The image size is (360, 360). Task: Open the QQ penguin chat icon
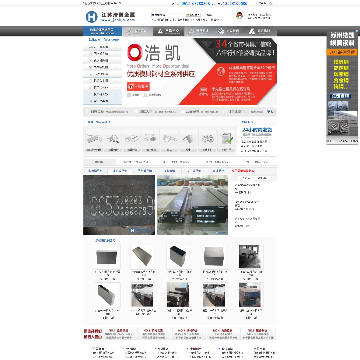[239, 16]
